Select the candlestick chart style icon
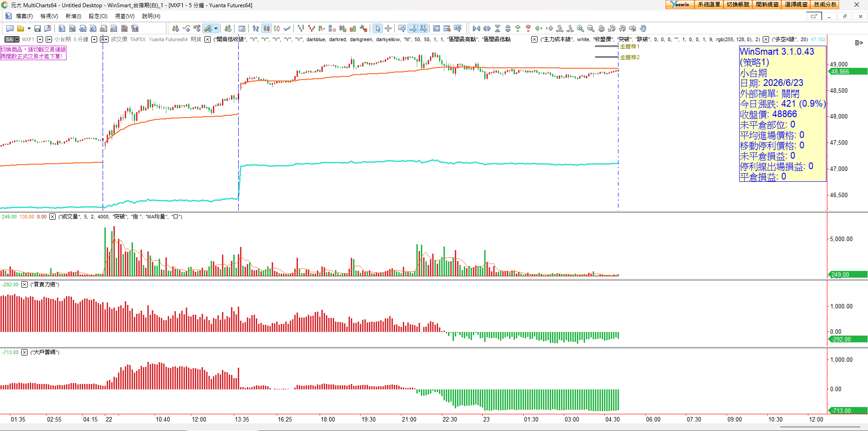Screen dimensions: 868x431 267,28
